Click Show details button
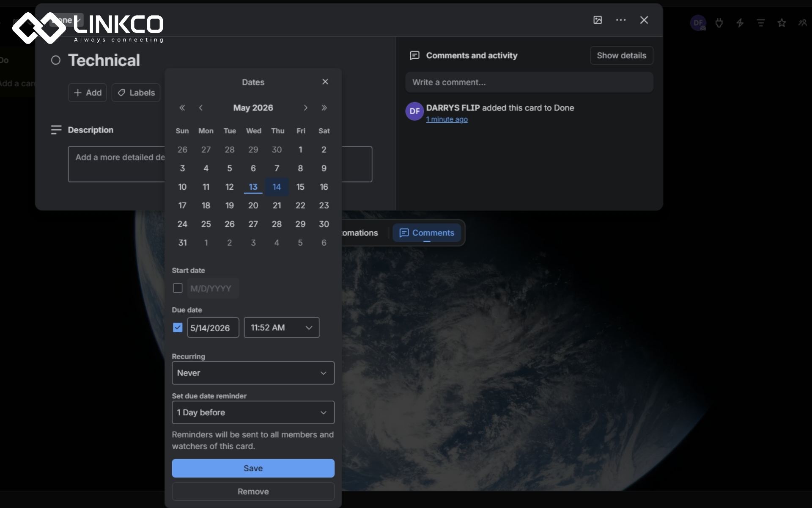Image resolution: width=812 pixels, height=508 pixels. (621, 55)
